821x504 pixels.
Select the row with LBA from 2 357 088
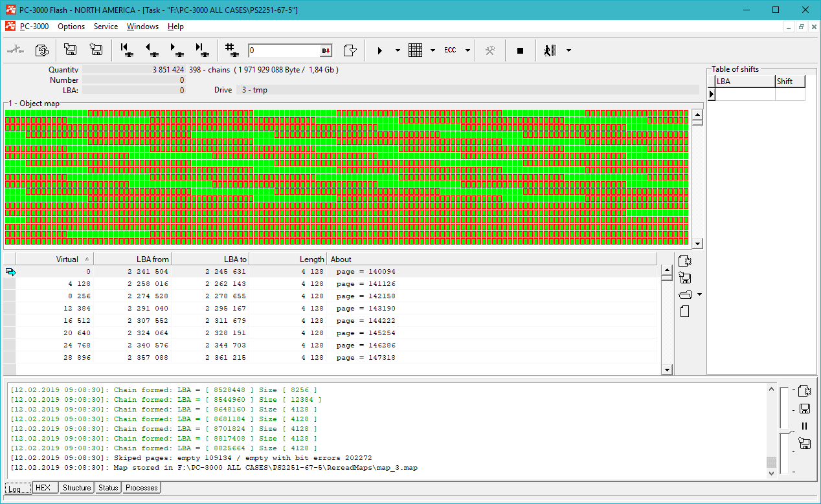tap(337, 358)
